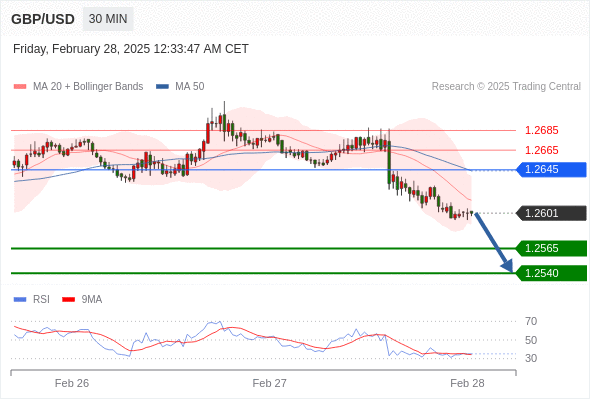Click the 30 MIN timeframe badge
The image size is (590, 400).
click(x=108, y=19)
